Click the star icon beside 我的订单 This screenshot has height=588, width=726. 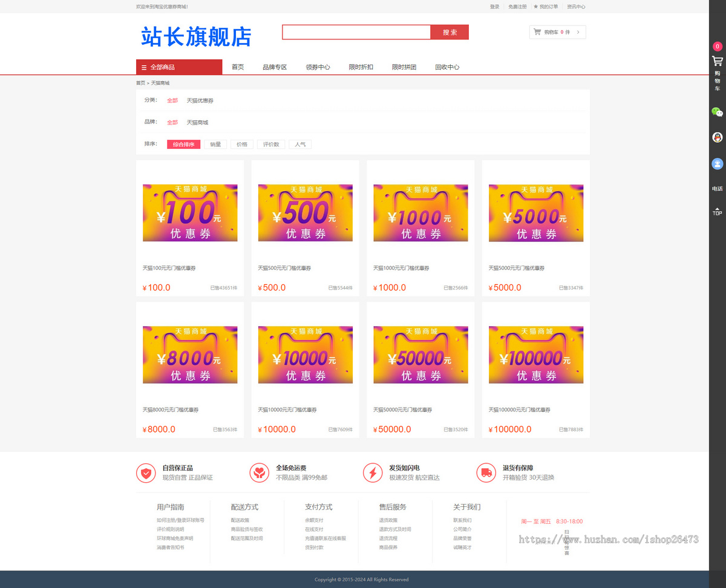(535, 7)
